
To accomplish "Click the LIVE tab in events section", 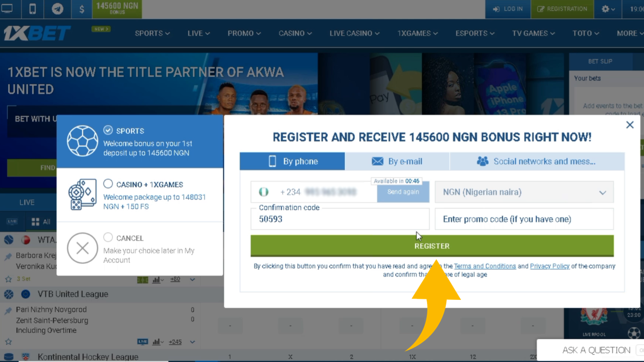I will [x=27, y=202].
